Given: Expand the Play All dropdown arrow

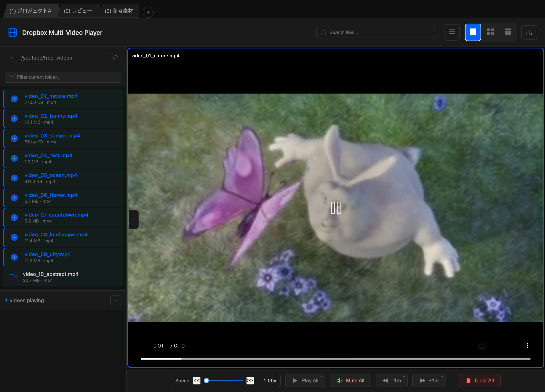Looking at the screenshot, I should pyautogui.click(x=321, y=377).
